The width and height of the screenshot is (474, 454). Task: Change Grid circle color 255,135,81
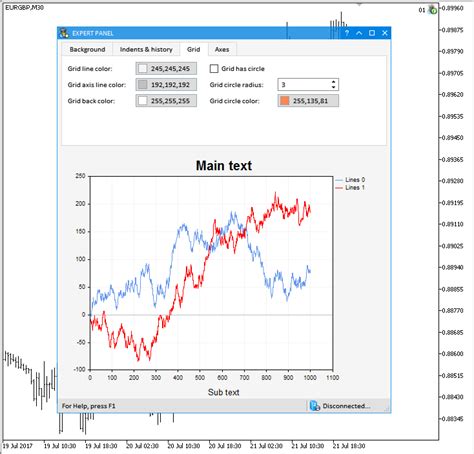(x=308, y=101)
